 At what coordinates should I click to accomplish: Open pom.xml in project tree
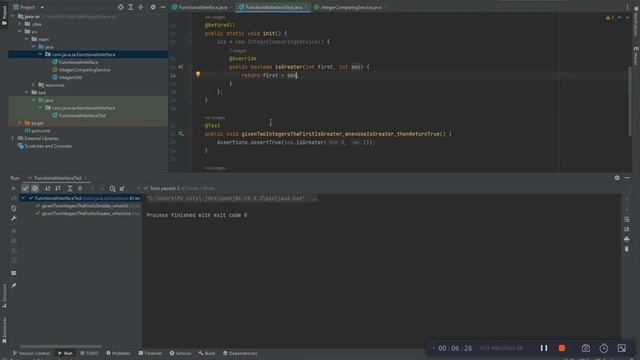point(40,131)
